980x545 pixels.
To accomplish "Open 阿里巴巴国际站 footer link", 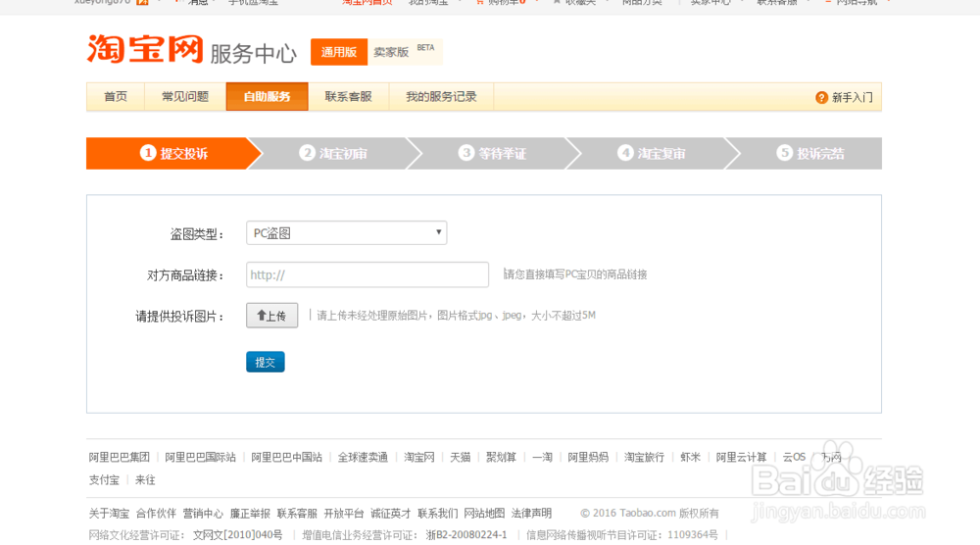I will [x=201, y=458].
